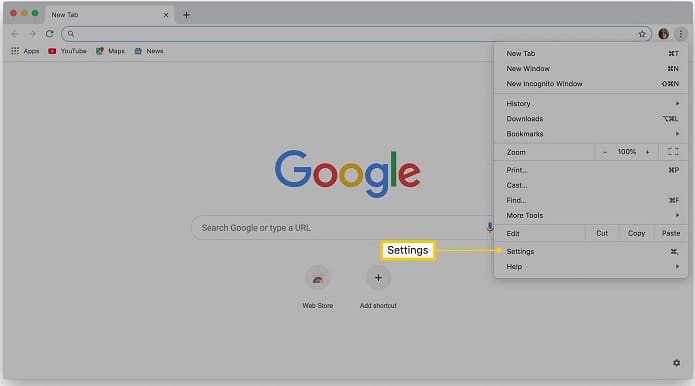Open the profile avatar menu
695x386 pixels.
pos(664,34)
